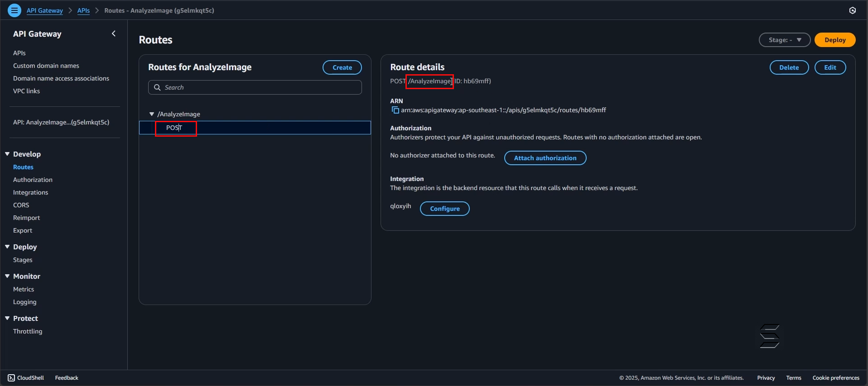The height and width of the screenshot is (386, 868).
Task: Open Export page
Action: click(x=23, y=230)
